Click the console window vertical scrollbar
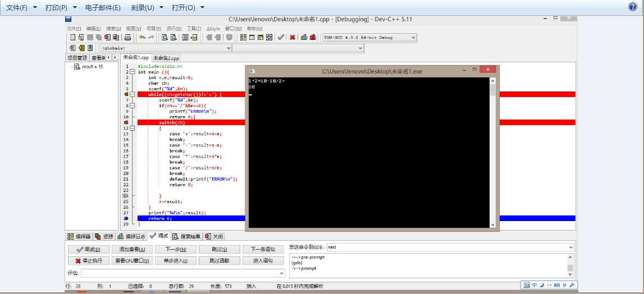Image resolution: width=644 pixels, height=294 pixels. (493, 152)
